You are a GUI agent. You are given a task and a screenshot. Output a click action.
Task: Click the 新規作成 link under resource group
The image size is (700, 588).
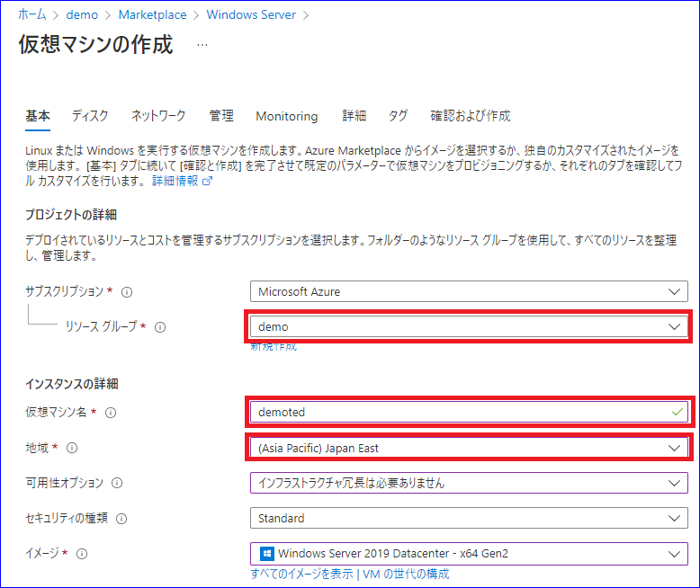[x=274, y=347]
